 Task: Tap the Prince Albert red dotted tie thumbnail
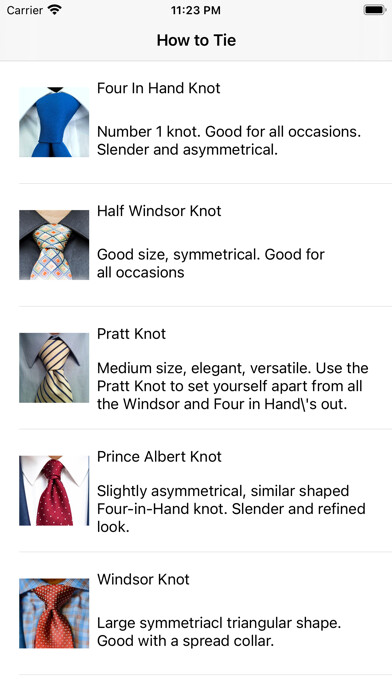(54, 491)
